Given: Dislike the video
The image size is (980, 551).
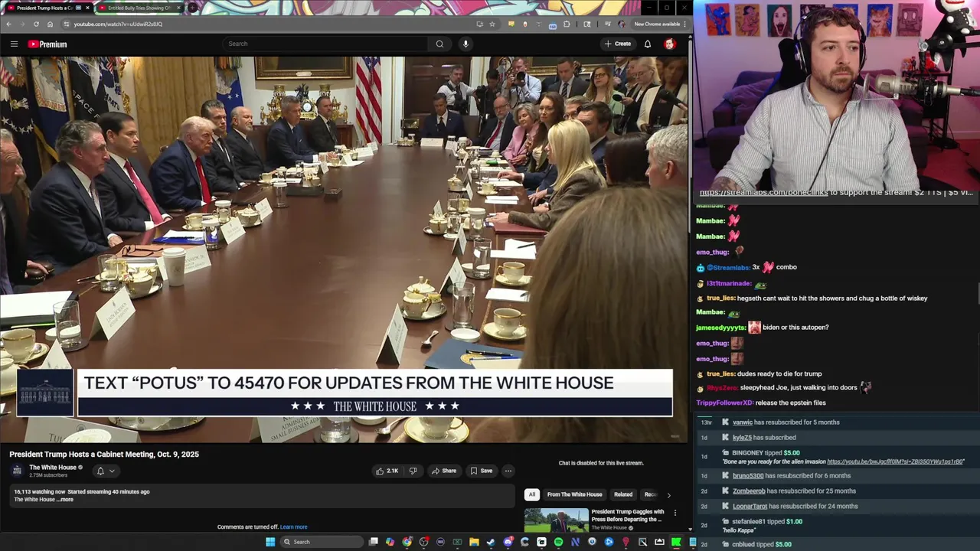Looking at the screenshot, I should click(x=413, y=471).
